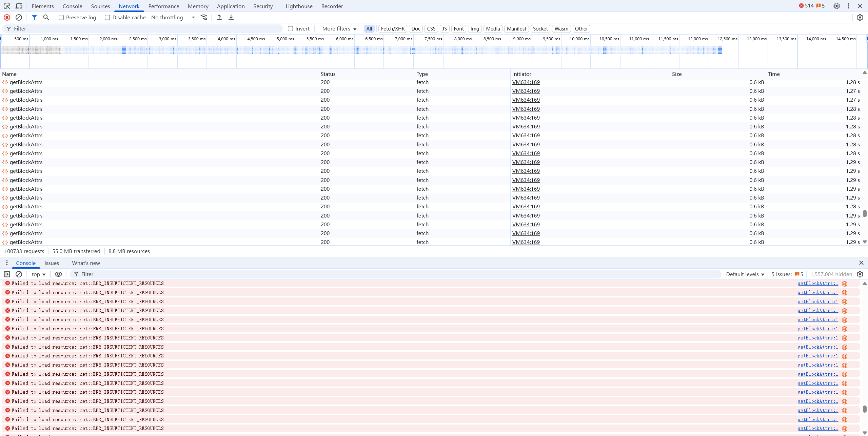868x436 pixels.
Task: Enable Disable cache checkbox
Action: click(107, 18)
